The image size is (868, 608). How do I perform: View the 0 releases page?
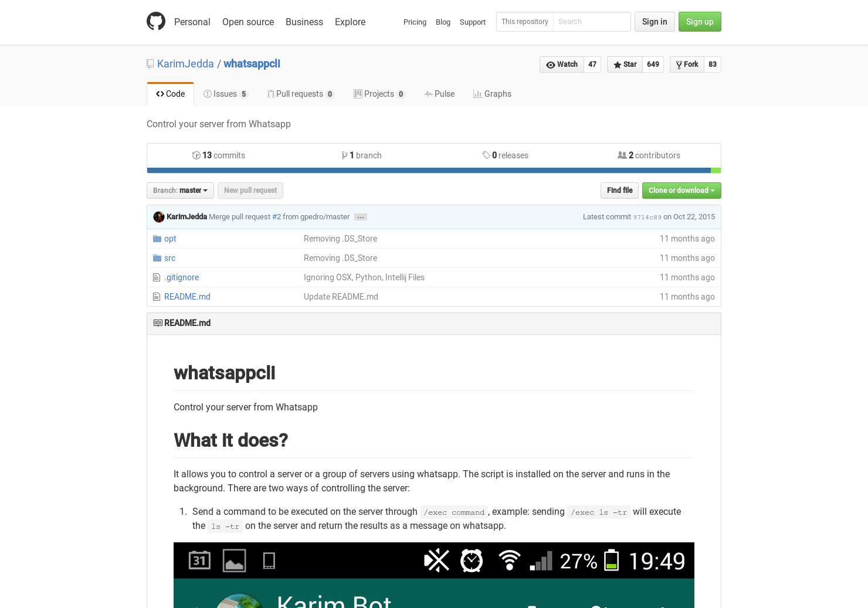(x=506, y=155)
